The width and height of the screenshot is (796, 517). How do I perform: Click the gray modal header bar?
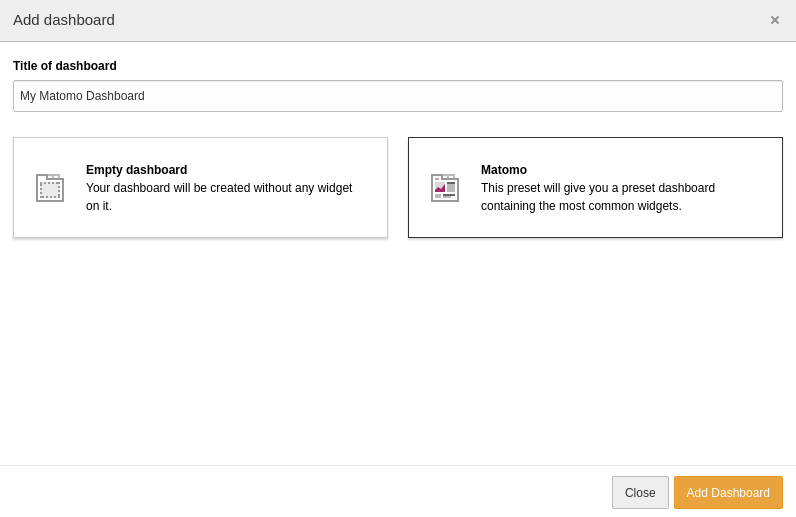[x=400, y=20]
